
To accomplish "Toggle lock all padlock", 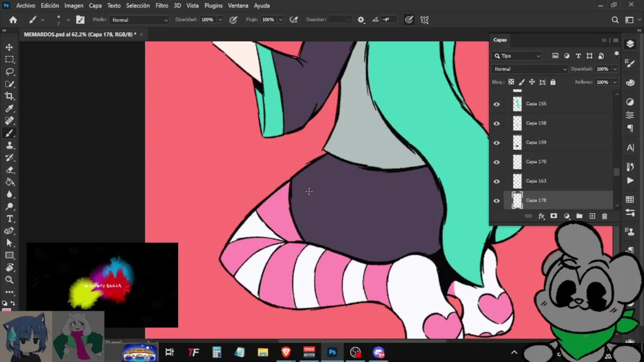I will tap(553, 82).
